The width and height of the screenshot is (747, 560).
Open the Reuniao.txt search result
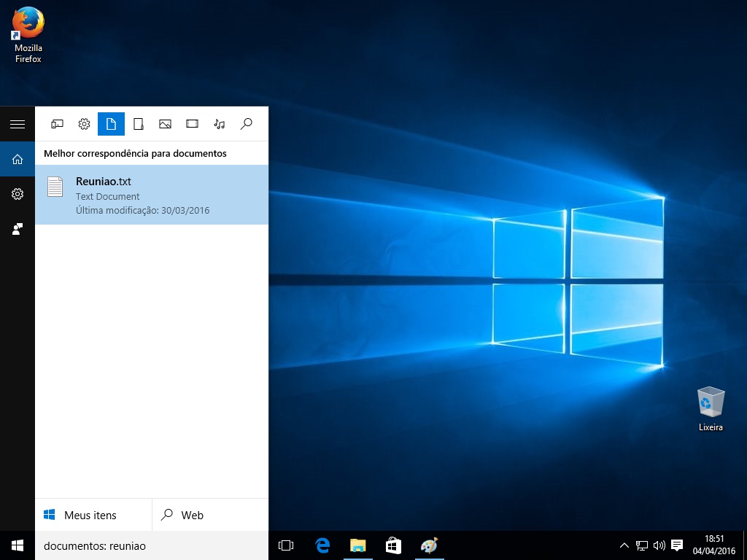[x=152, y=195]
